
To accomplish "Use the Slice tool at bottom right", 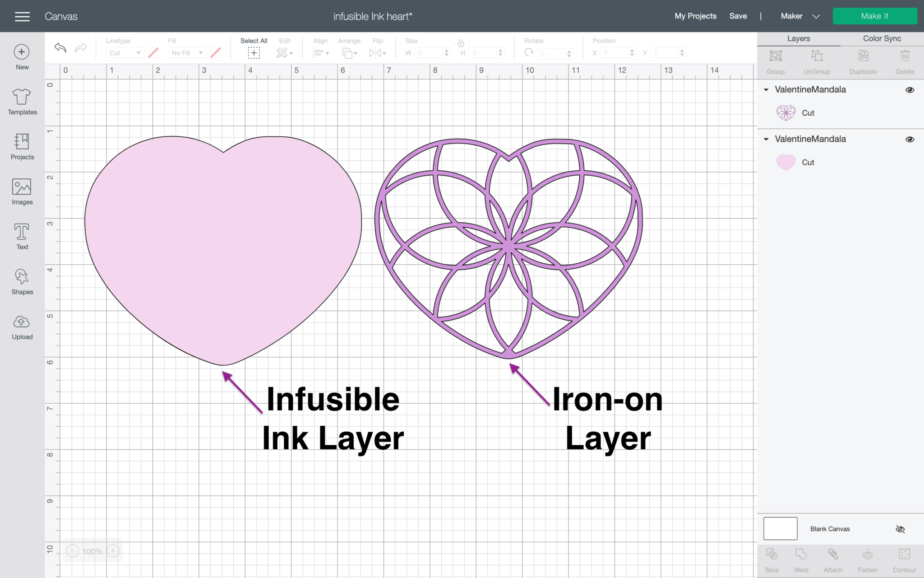I will pyautogui.click(x=772, y=559).
